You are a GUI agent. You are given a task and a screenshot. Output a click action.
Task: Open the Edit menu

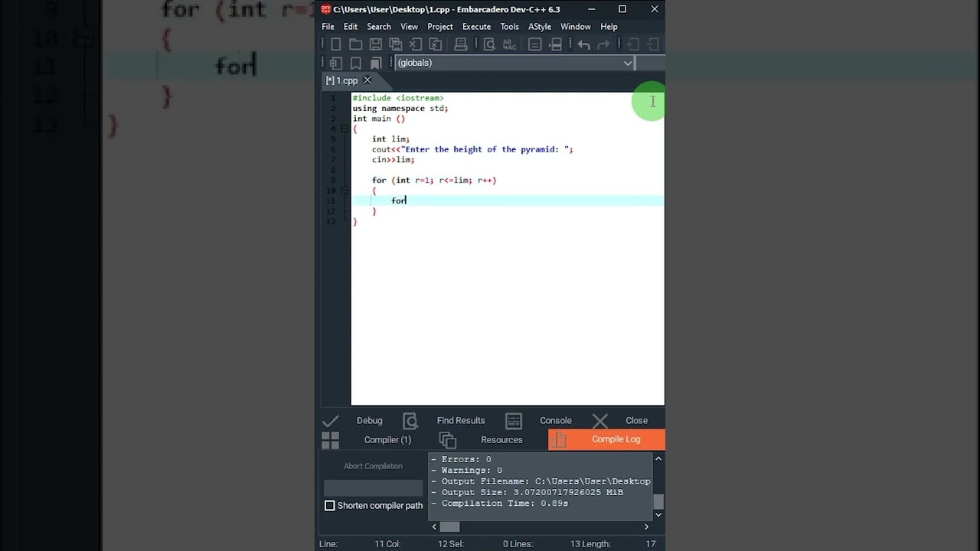click(351, 27)
